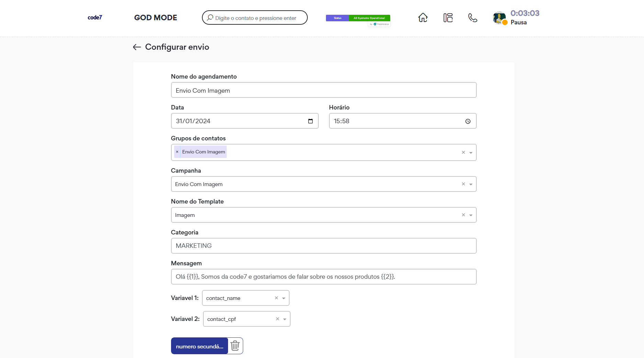644x358 pixels.
Task: Open the calendar picker in Data field
Action: [310, 121]
